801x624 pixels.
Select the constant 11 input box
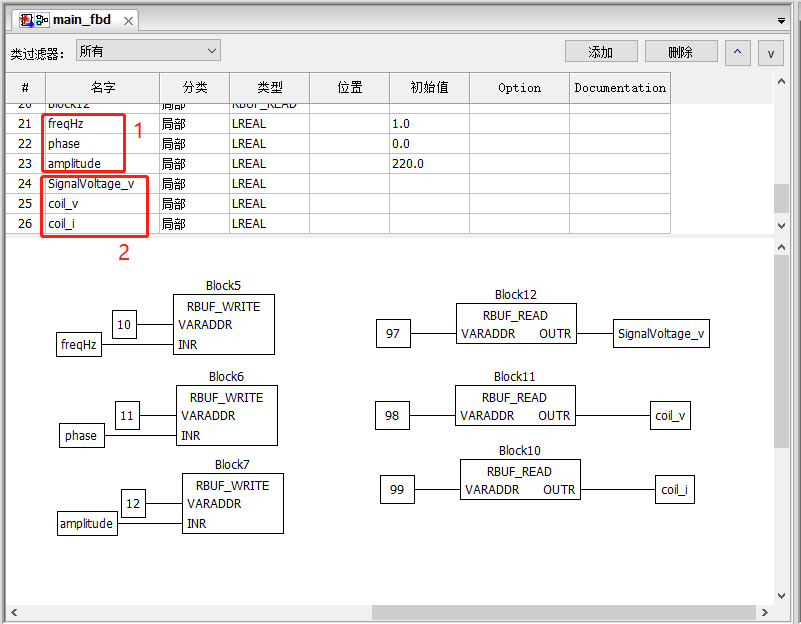pos(127,415)
